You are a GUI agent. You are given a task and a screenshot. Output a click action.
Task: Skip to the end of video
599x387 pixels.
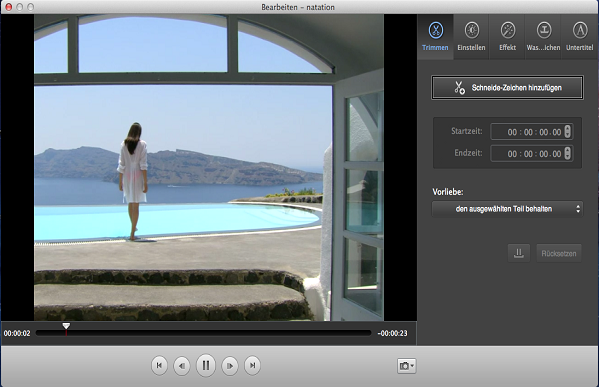point(253,366)
